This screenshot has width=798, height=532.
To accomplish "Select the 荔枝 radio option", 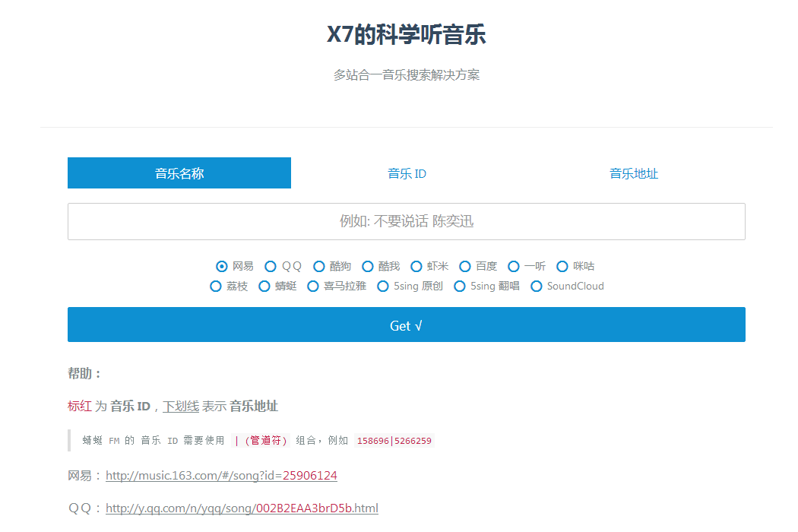I will point(215,286).
